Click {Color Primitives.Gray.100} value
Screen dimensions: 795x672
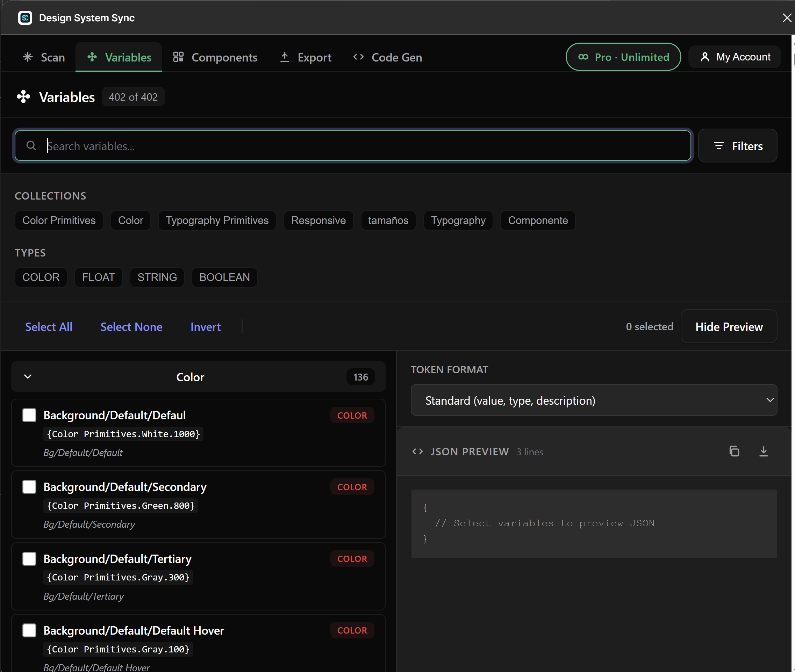point(118,650)
